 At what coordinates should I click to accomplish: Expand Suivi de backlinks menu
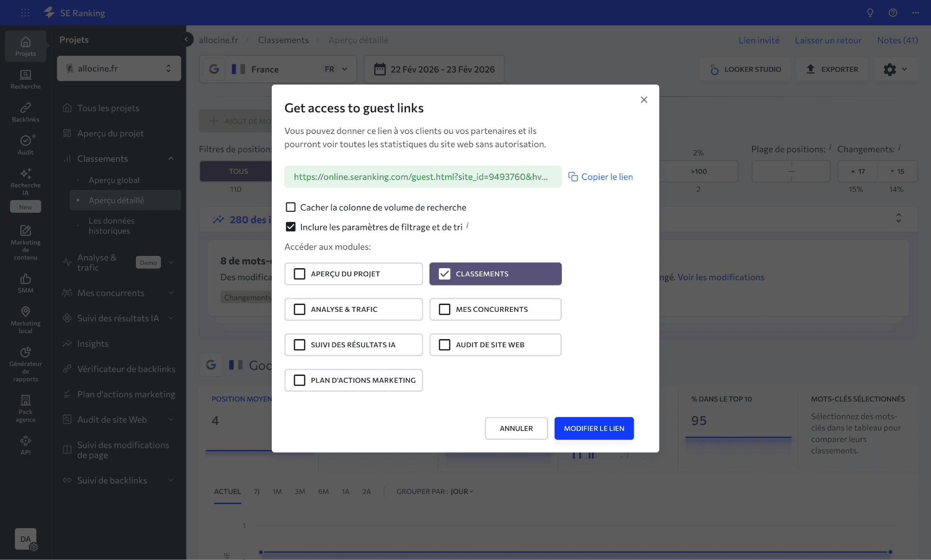coord(171,480)
